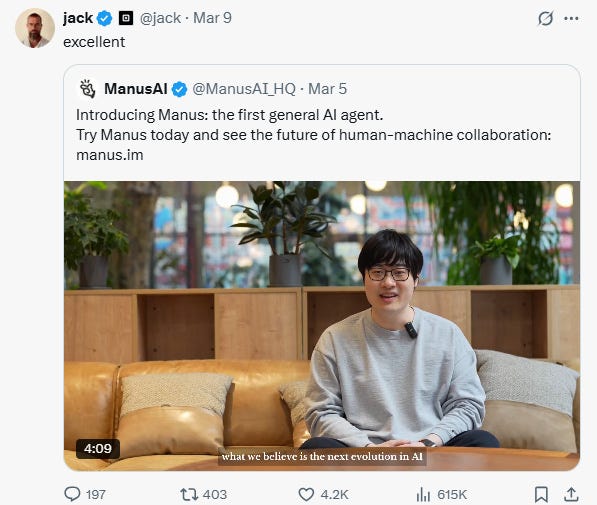Click the square affiliate badge next to jack
Screen dimensions: 597x505
tap(126, 18)
